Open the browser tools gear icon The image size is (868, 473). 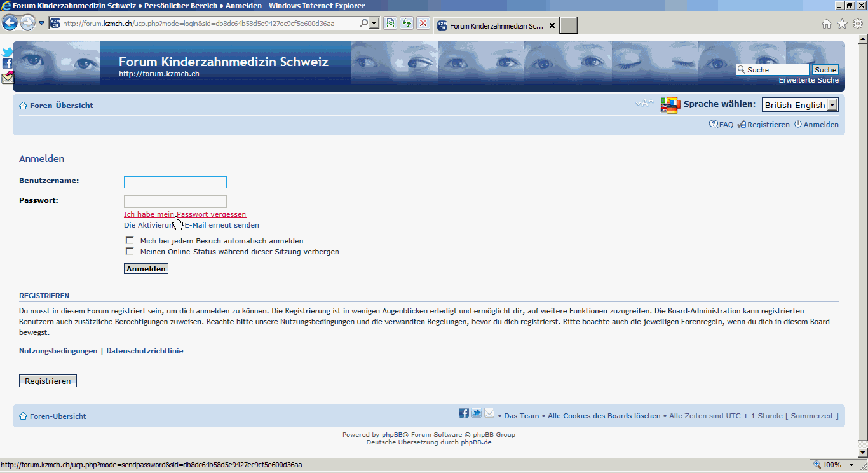coord(857,24)
